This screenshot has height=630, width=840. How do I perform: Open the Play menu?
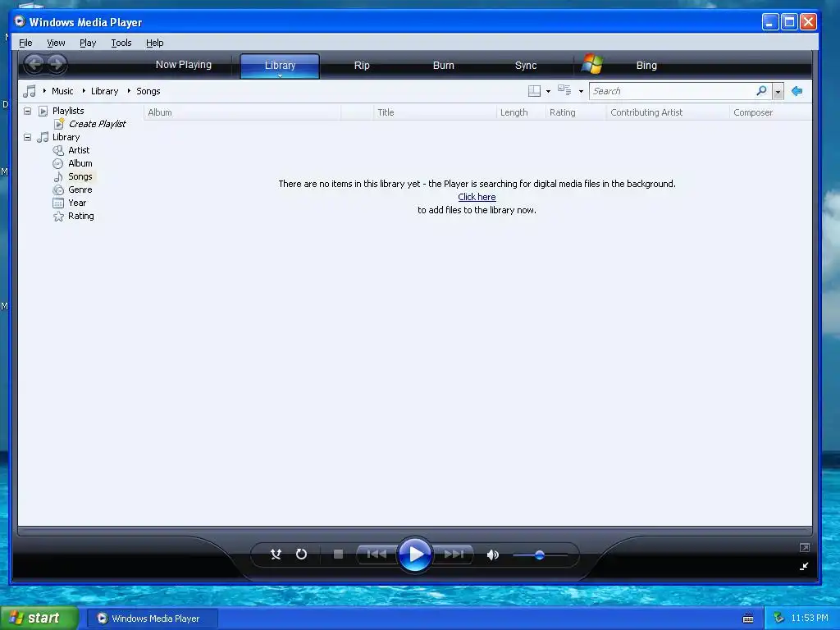coord(88,43)
